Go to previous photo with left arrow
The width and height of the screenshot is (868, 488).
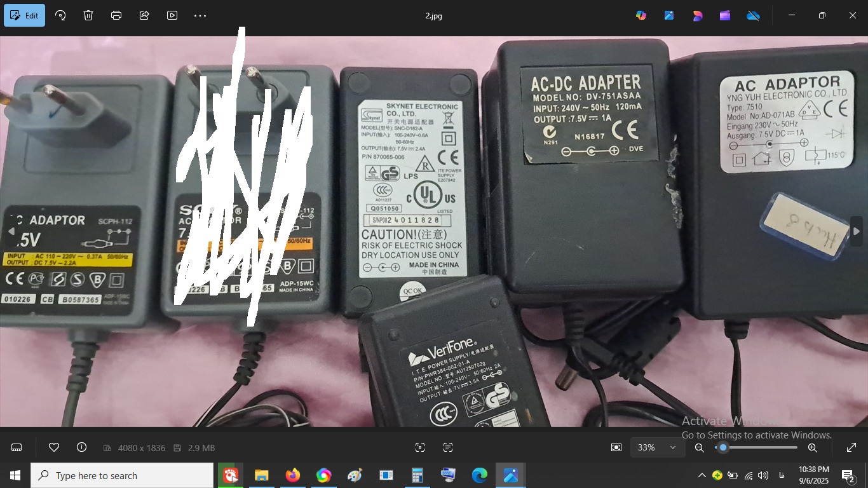coord(11,231)
